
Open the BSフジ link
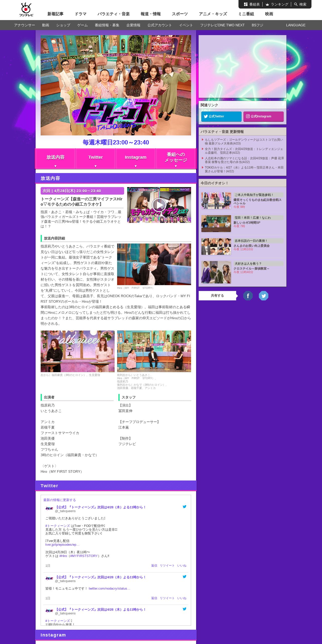click(258, 25)
